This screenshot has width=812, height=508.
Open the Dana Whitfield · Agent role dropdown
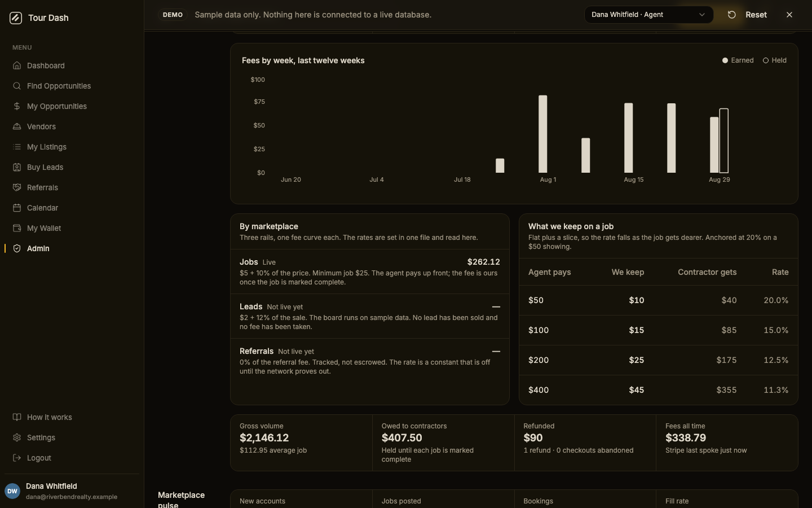click(x=648, y=15)
